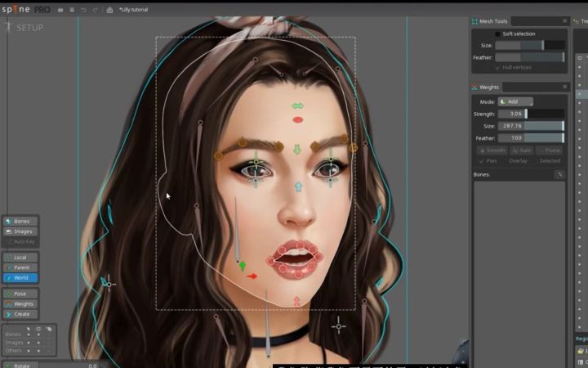Toggle Others visible dot
Image resolution: width=588 pixels, height=368 pixels.
click(x=38, y=351)
